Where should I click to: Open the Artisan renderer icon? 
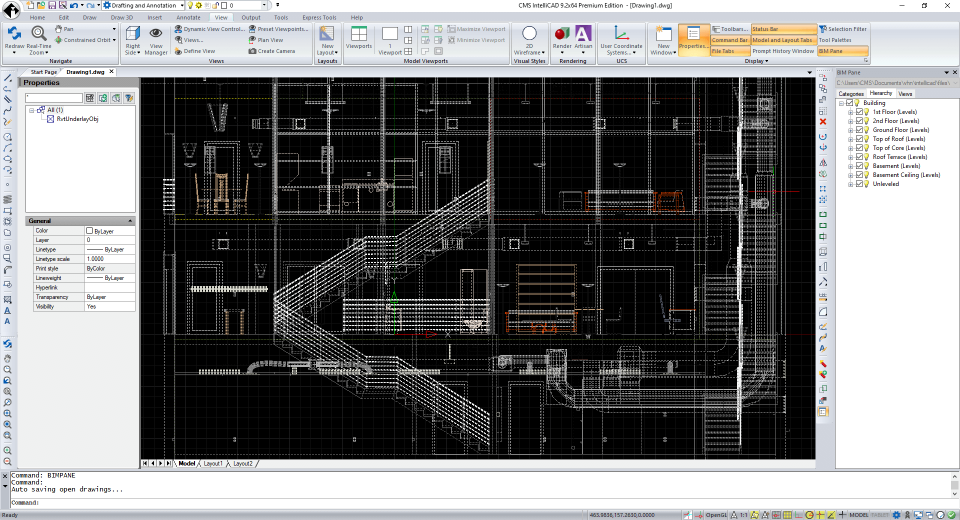pos(583,34)
